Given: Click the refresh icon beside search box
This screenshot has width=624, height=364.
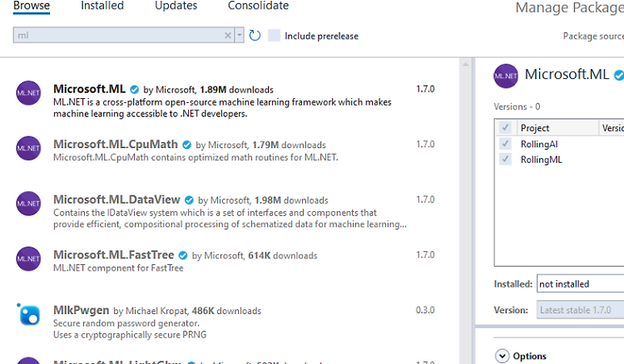Looking at the screenshot, I should point(255,36).
